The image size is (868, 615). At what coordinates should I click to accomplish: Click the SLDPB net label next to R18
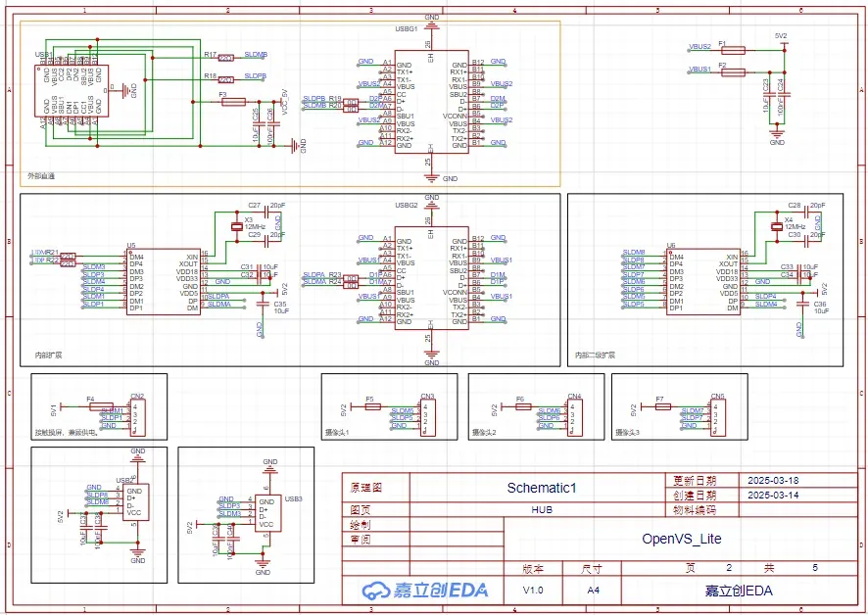point(255,75)
